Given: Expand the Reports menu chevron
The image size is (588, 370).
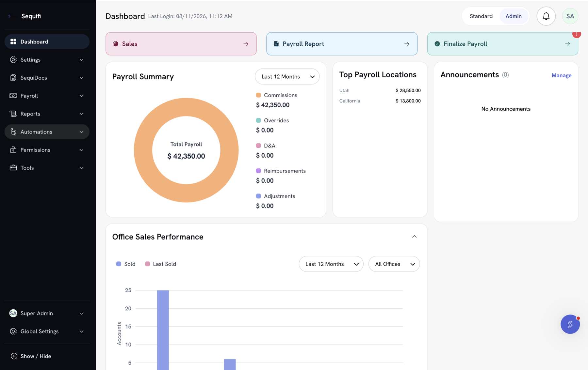Looking at the screenshot, I should [81, 114].
